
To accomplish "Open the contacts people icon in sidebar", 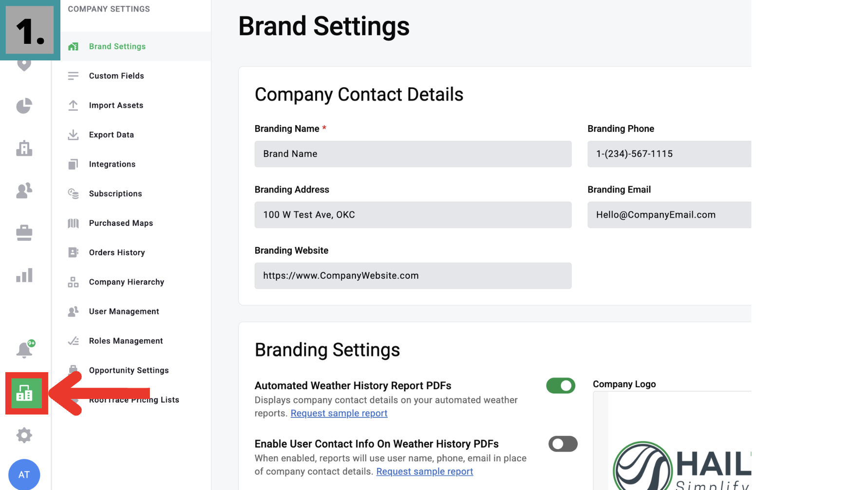I will tap(24, 190).
